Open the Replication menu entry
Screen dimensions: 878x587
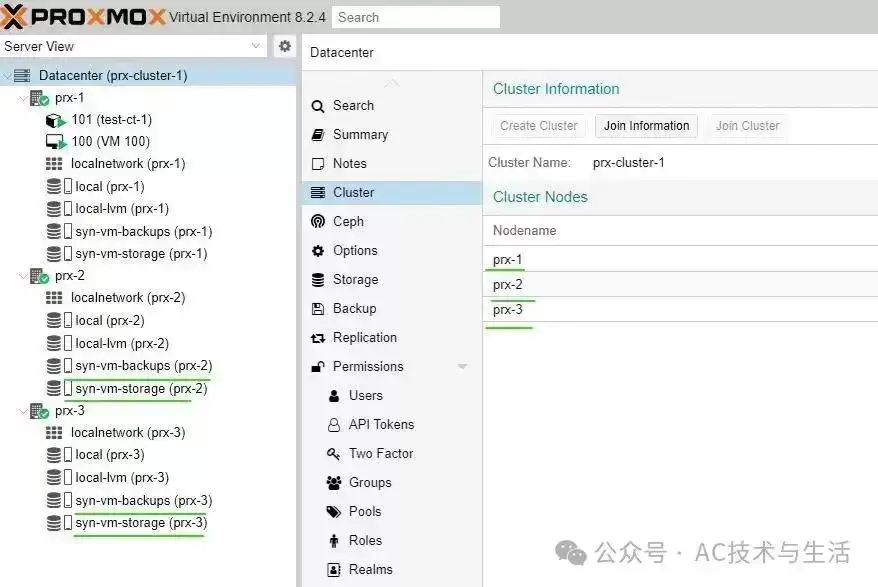coord(392,338)
